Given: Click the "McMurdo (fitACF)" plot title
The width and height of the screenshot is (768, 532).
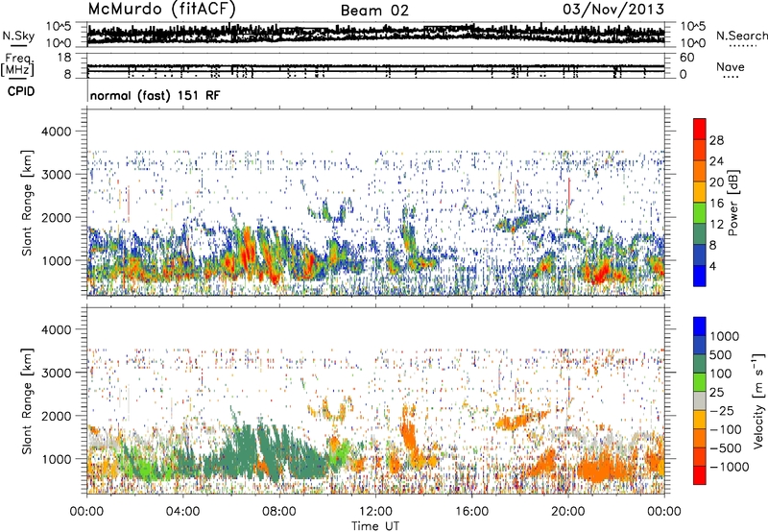Looking at the screenshot, I should (x=161, y=9).
